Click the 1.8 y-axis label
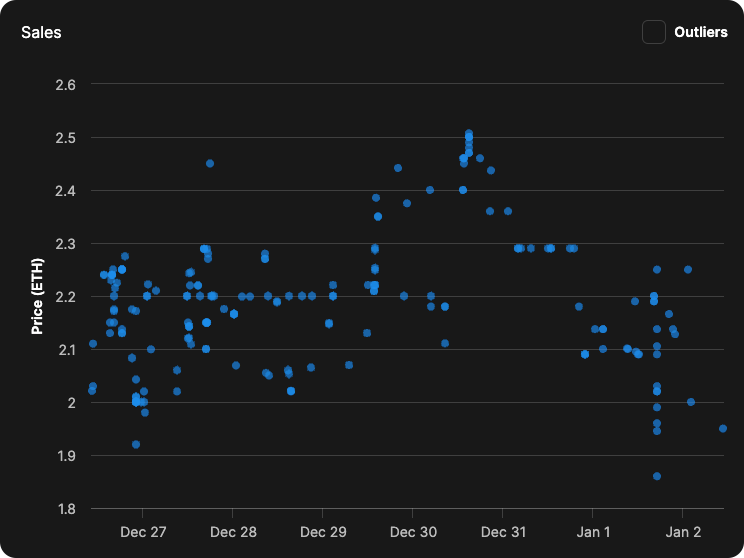 tap(65, 509)
